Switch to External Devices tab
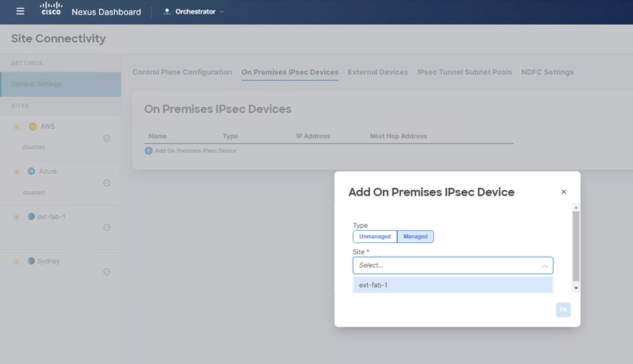The image size is (633, 364). point(378,72)
